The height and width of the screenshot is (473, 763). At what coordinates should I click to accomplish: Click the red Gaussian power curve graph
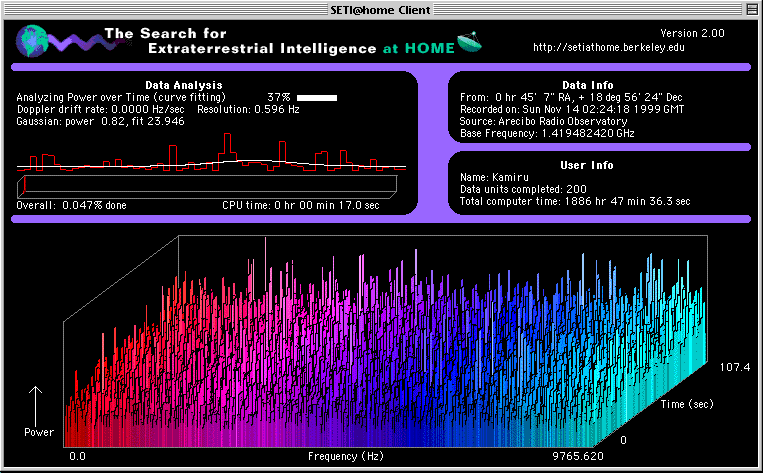211,151
